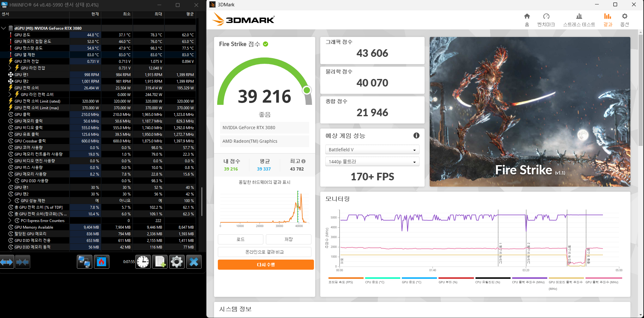Click the 저장 button

[x=289, y=239]
